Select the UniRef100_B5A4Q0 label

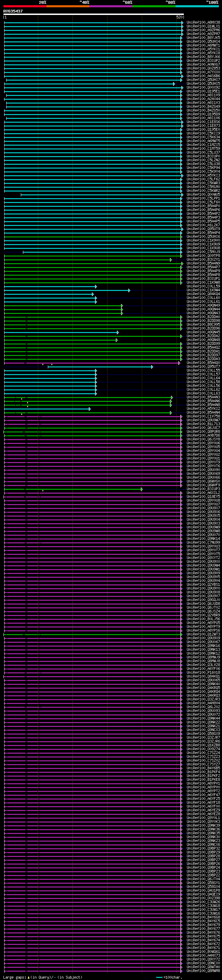tap(203, 363)
